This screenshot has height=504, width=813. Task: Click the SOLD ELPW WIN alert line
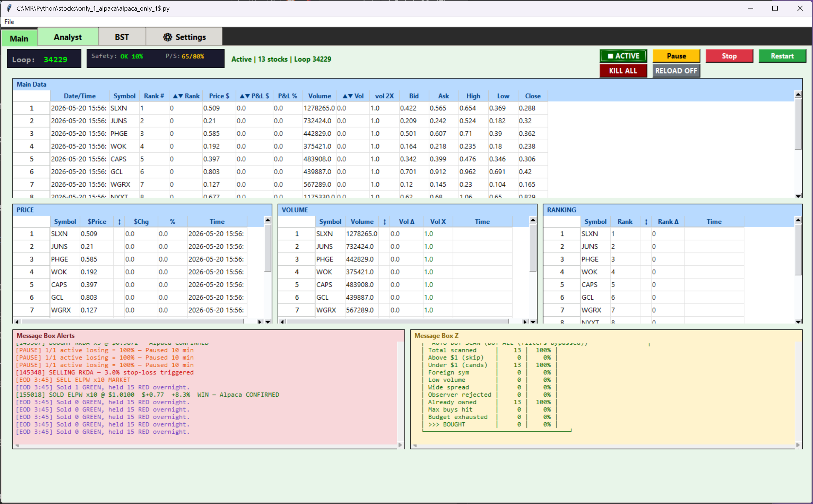(147, 395)
